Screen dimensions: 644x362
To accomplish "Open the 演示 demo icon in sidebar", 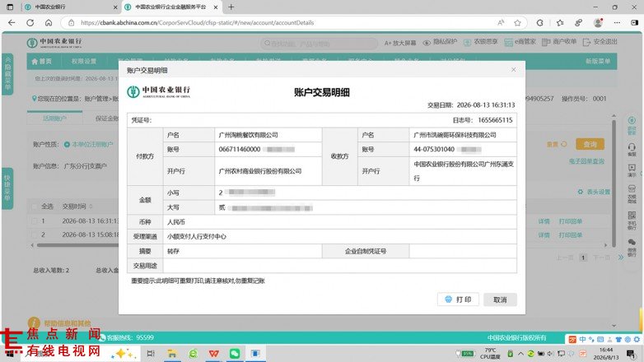I will [632, 170].
